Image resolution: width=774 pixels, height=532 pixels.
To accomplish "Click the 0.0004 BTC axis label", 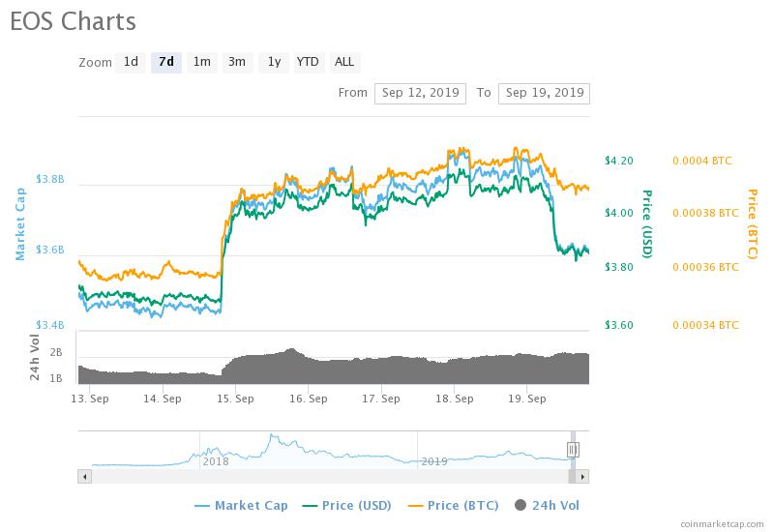I will tap(702, 161).
